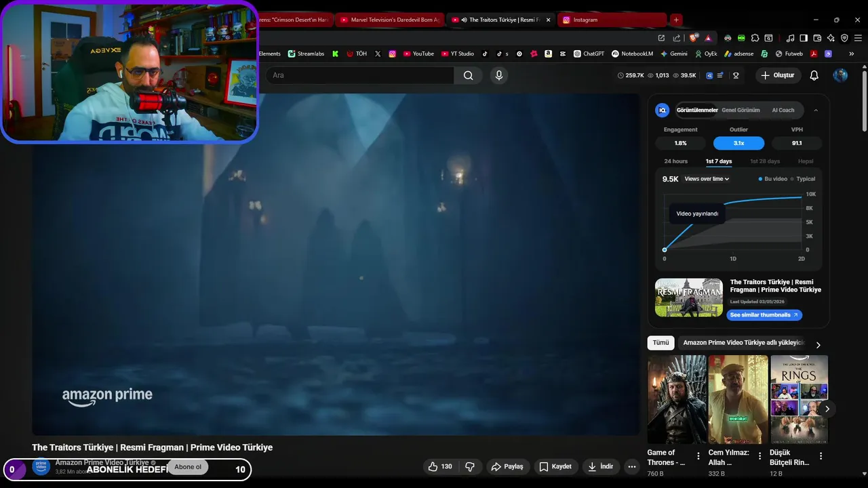Open the account avatar menu

(840, 75)
